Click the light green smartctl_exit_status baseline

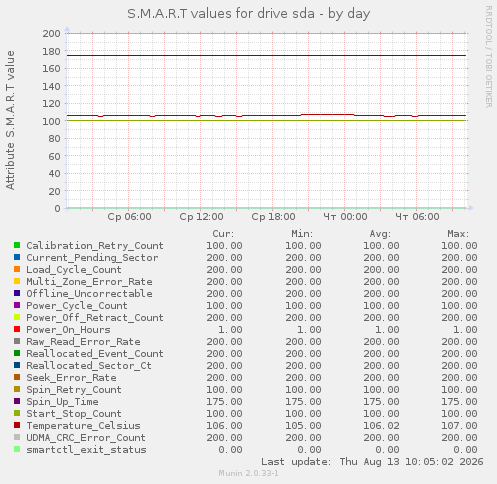(267, 208)
